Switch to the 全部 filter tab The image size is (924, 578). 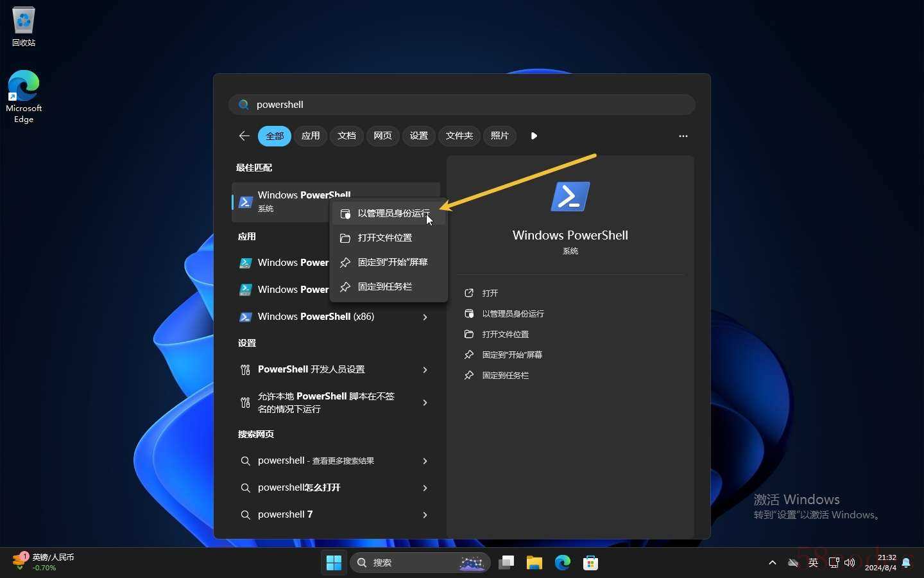[275, 136]
